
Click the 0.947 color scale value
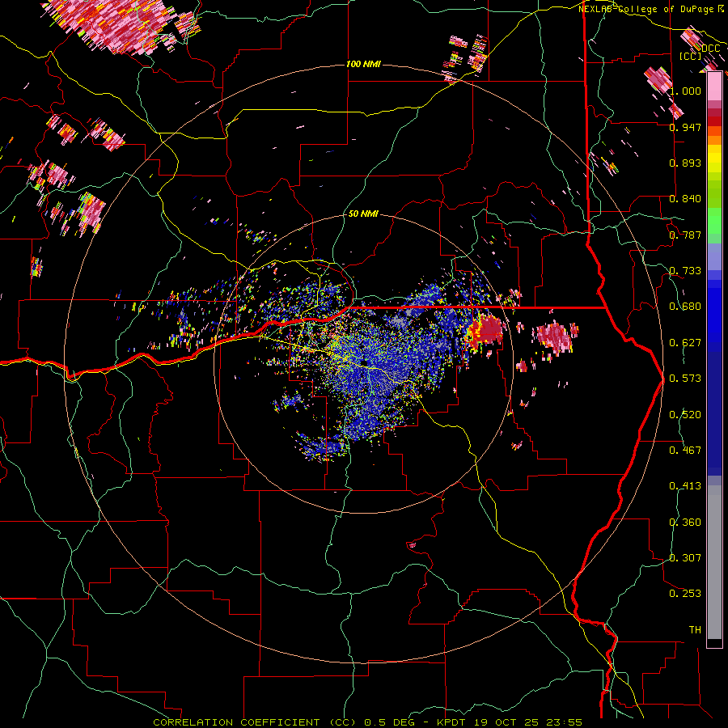[685, 127]
